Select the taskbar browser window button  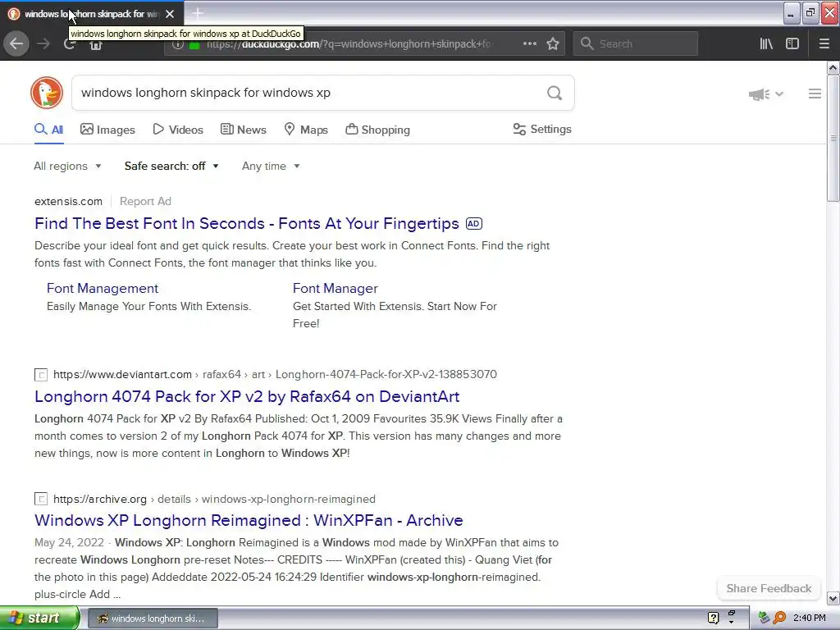(x=153, y=619)
